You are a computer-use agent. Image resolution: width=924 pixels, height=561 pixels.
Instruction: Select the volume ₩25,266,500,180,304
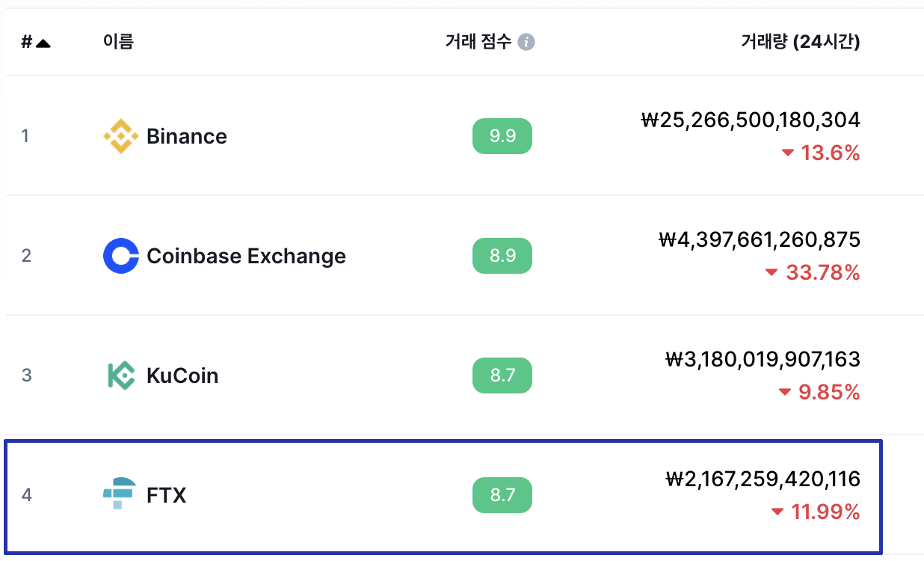(751, 120)
